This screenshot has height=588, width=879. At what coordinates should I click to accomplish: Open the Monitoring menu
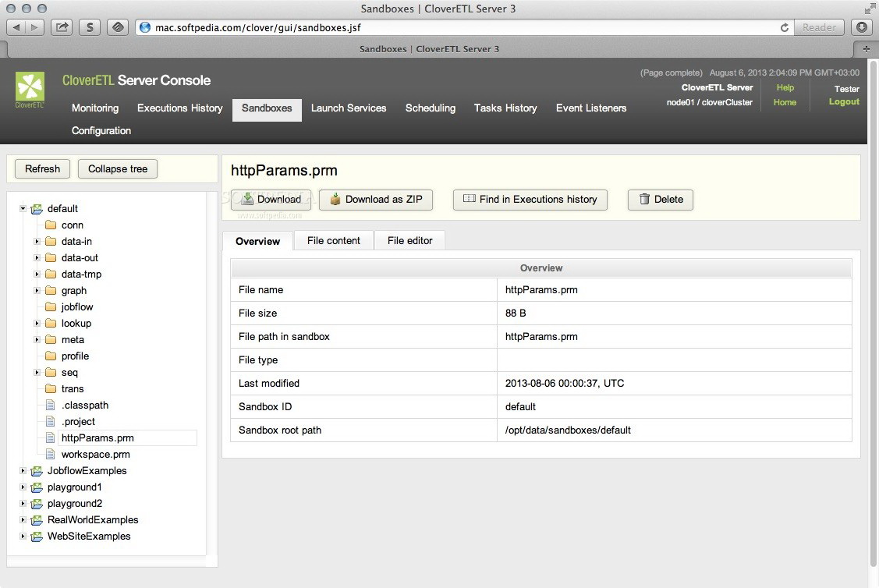[95, 108]
